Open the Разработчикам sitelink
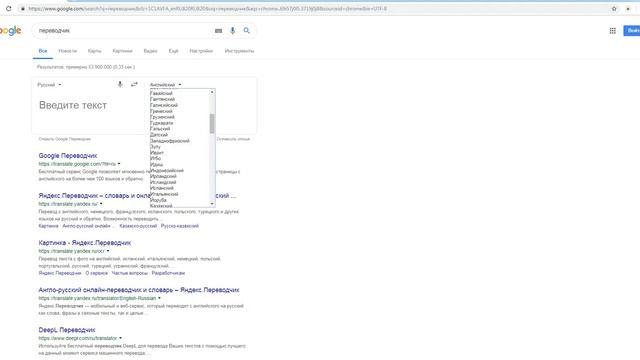The height and width of the screenshot is (360, 640). click(x=168, y=273)
